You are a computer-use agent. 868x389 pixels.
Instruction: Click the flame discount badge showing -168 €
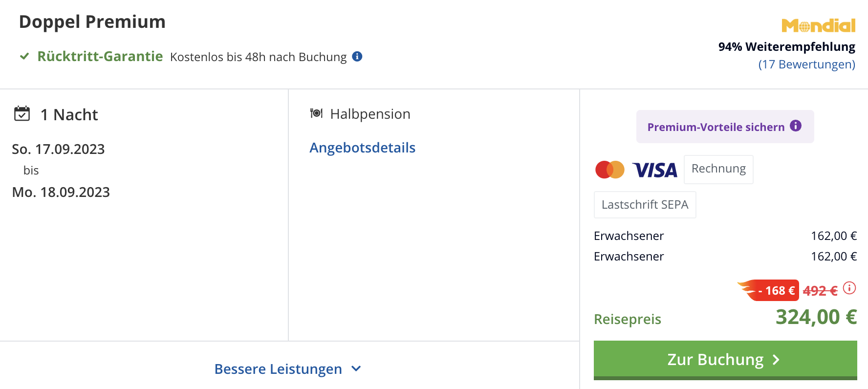(x=768, y=290)
